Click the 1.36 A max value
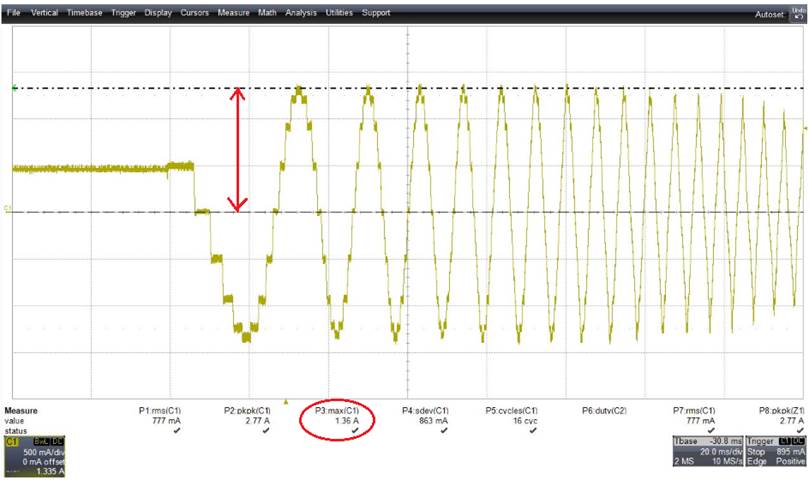The width and height of the screenshot is (809, 480). [x=347, y=421]
